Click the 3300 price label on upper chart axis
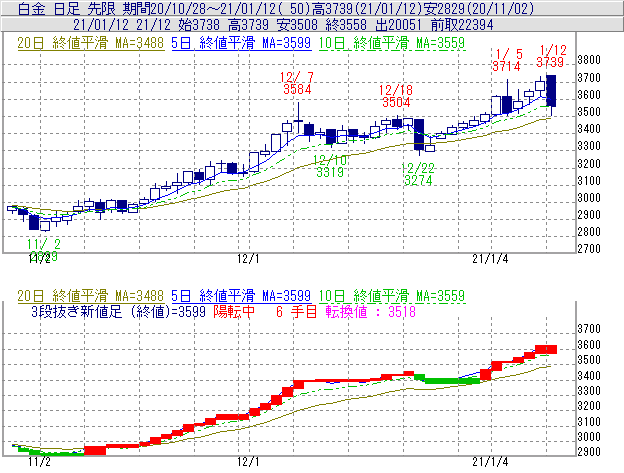Image resolution: width=624 pixels, height=473 pixels. pos(589,146)
